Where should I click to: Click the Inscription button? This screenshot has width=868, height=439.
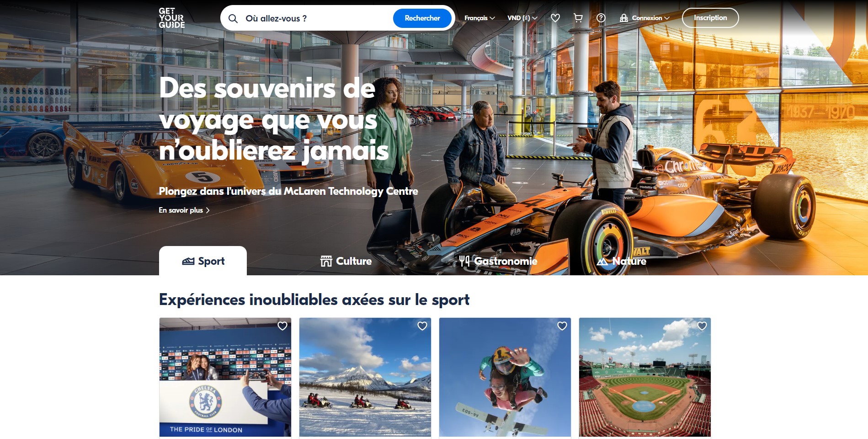[x=710, y=18]
